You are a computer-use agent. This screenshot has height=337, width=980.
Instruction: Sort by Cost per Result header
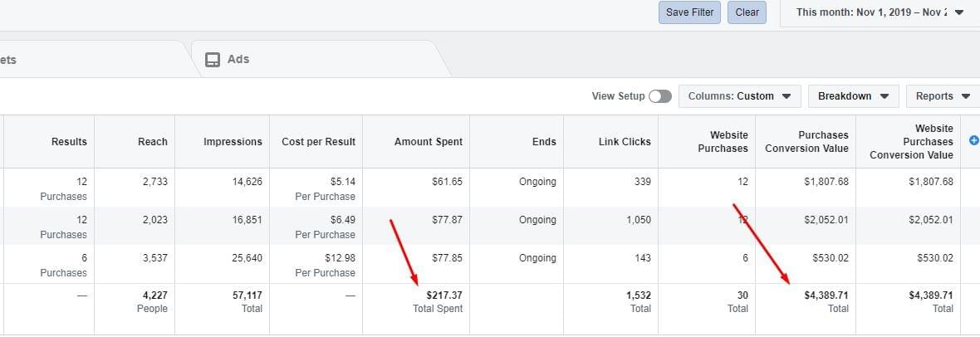point(318,142)
